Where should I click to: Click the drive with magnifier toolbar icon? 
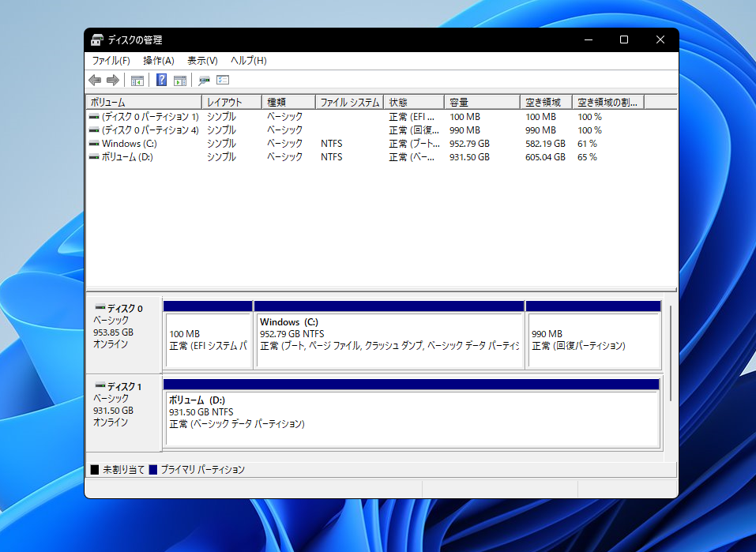[x=204, y=81]
